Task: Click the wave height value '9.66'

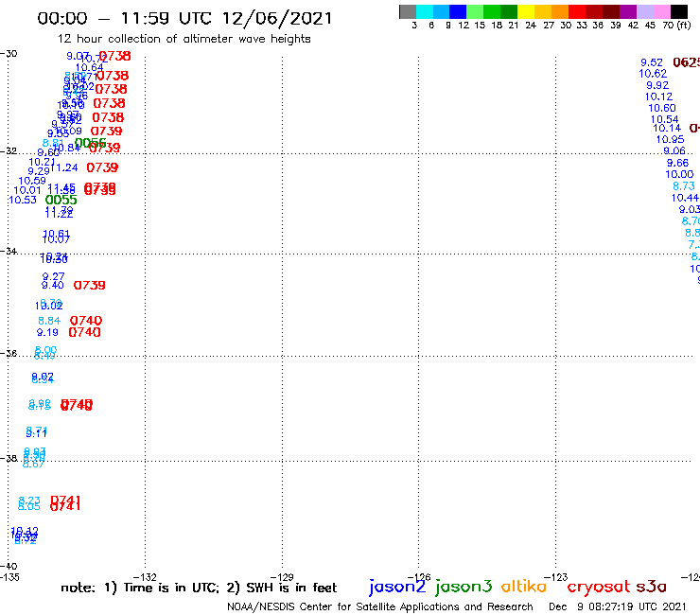Action: pyautogui.click(x=677, y=163)
